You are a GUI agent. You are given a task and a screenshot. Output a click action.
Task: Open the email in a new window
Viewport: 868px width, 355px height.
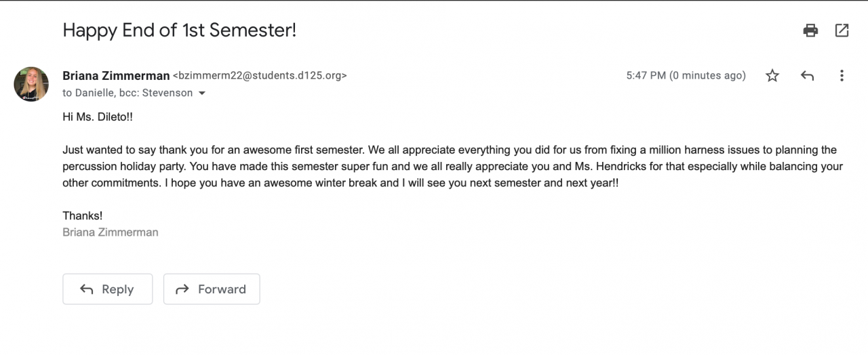(842, 30)
